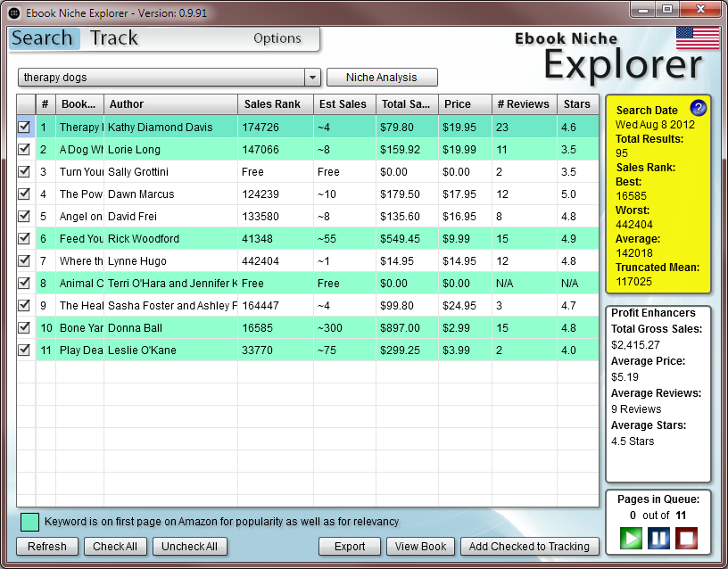Toggle the checkbox for Sally Grottini row
This screenshot has height=569, width=728.
[x=24, y=171]
